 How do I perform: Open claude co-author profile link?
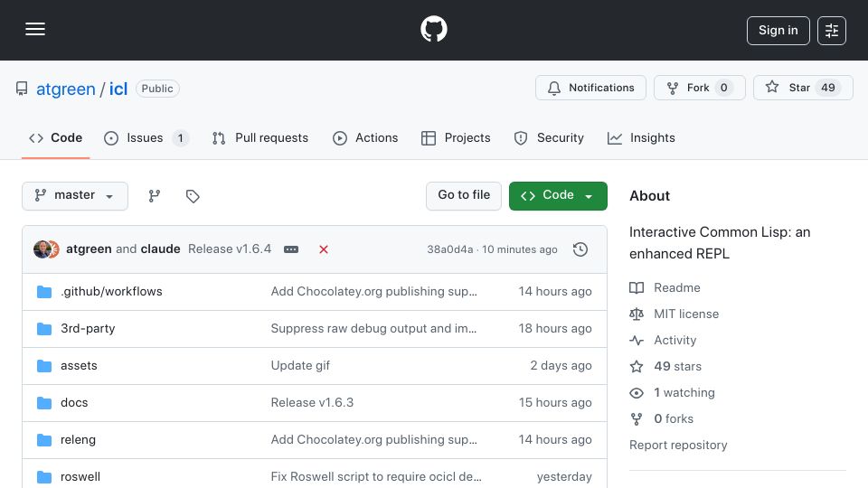(160, 249)
